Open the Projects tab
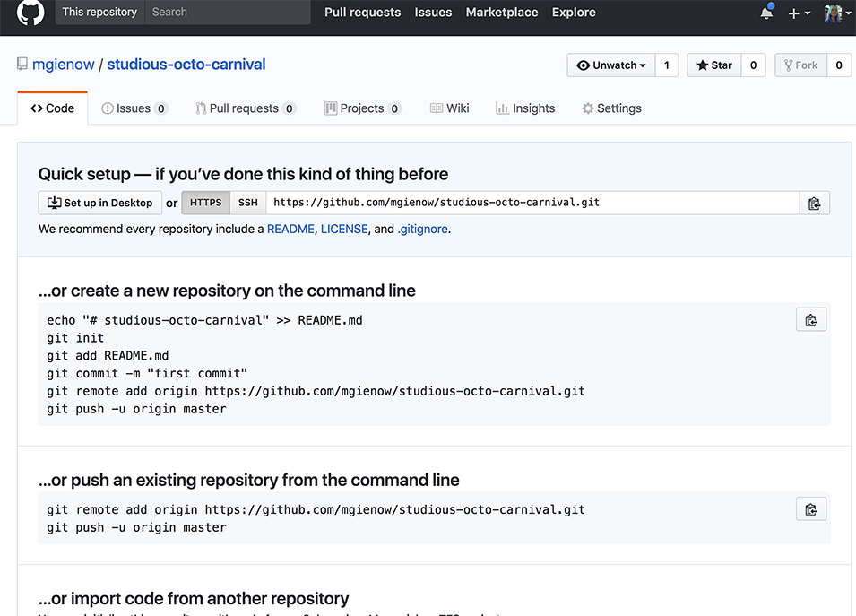 362,108
